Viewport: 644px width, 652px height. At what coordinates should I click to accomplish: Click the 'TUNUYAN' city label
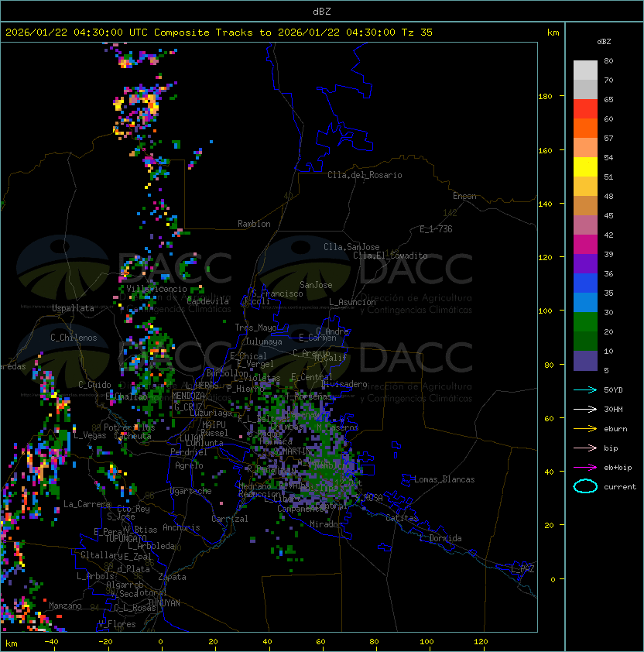tap(164, 603)
